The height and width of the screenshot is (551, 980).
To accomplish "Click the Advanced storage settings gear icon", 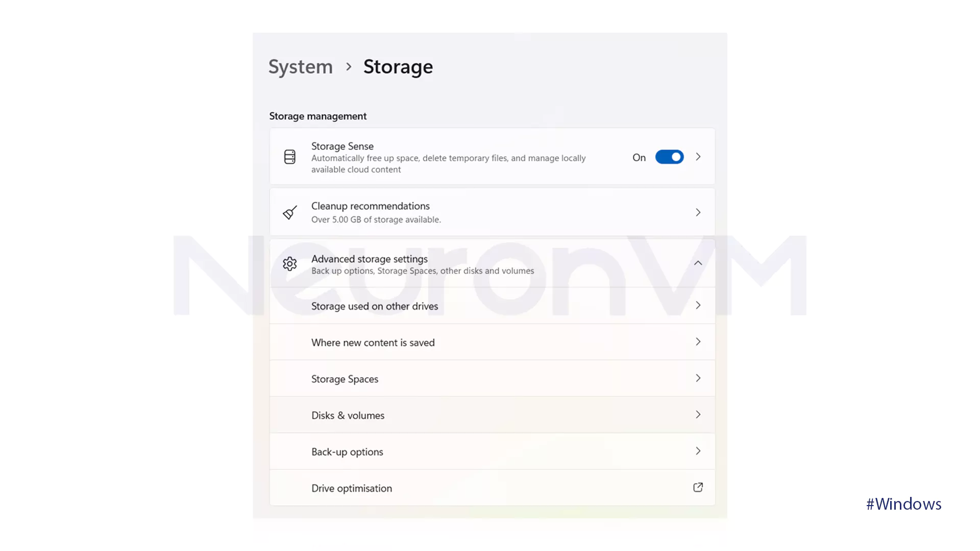I will (x=289, y=264).
